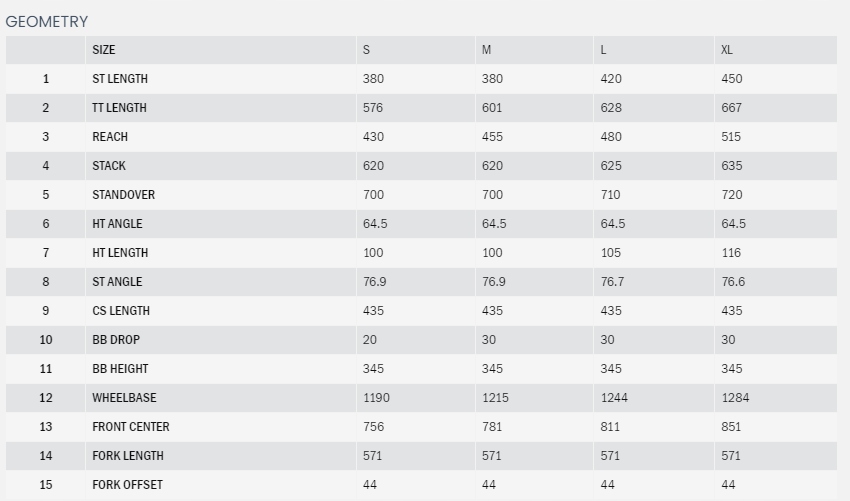This screenshot has height=501, width=850.
Task: Click the TT LENGTH value 667
Action: click(732, 108)
